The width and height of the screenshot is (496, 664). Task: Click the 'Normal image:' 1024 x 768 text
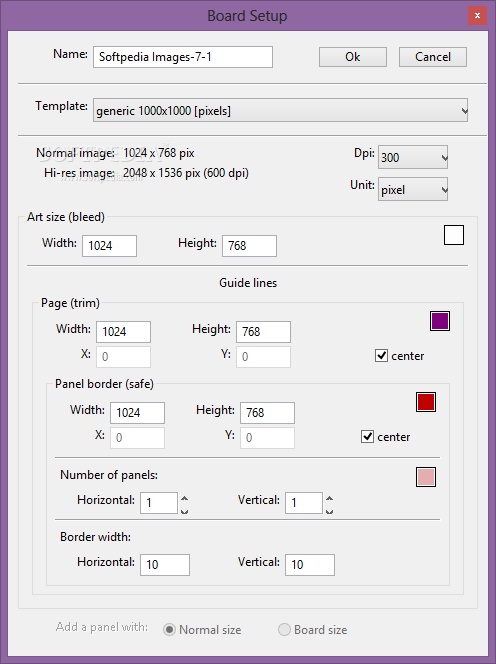pyautogui.click(x=159, y=153)
